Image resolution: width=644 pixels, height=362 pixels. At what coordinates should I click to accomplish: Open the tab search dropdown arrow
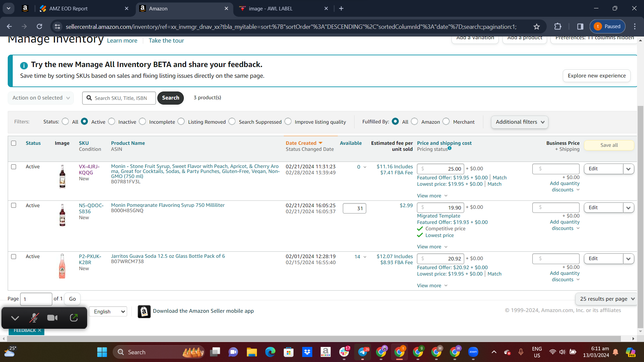8,8
